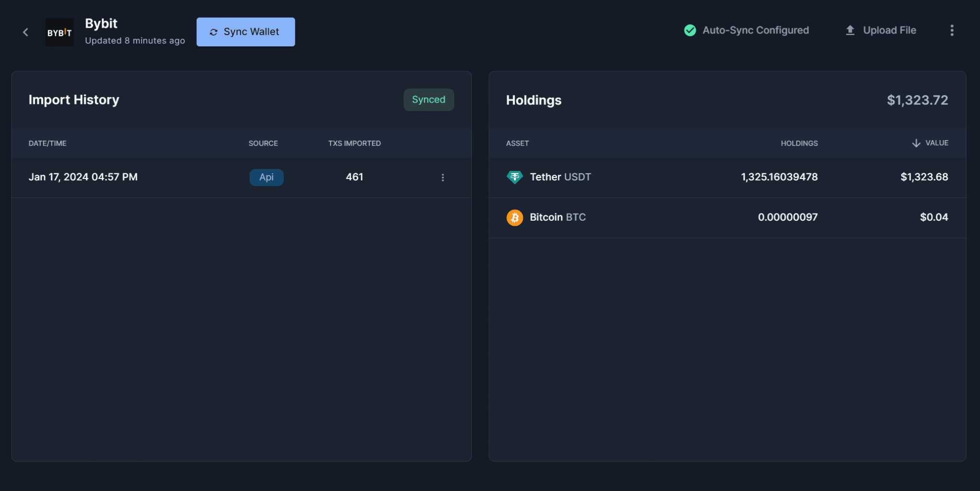Click the Tether coin icon
980x491 pixels.
coord(515,177)
